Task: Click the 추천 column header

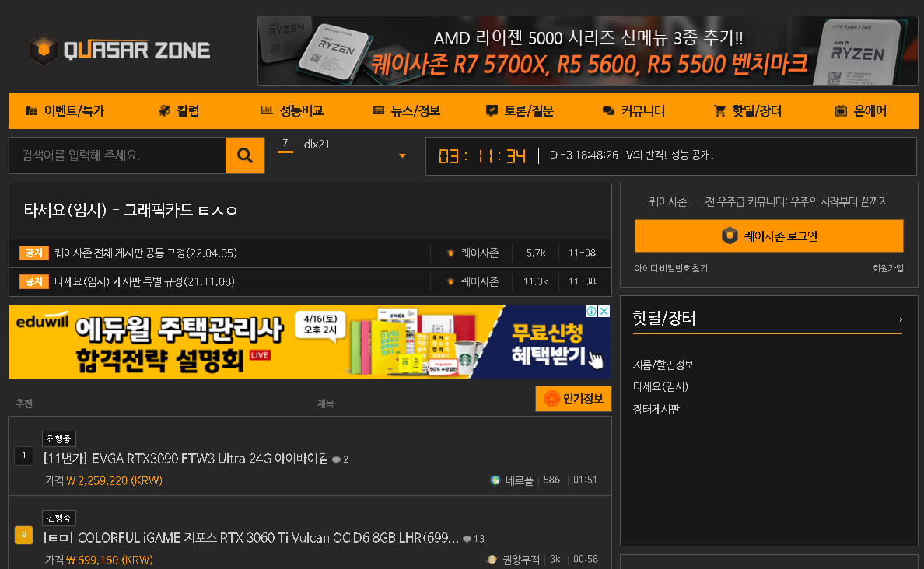Action: tap(24, 403)
